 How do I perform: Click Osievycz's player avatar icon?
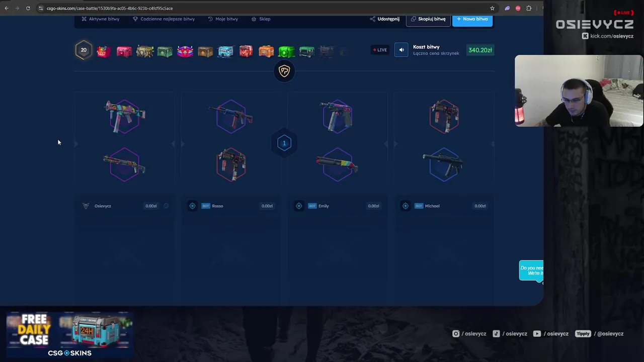[86, 206]
